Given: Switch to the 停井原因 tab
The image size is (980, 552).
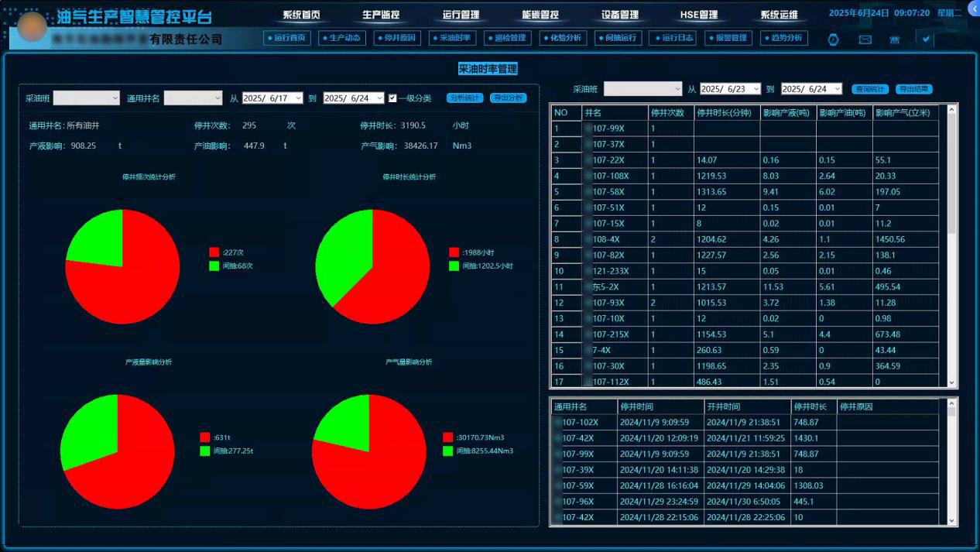Looking at the screenshot, I should tap(397, 38).
